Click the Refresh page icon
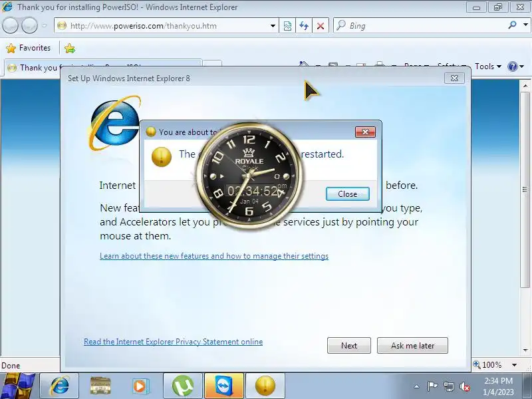This screenshot has width=532, height=399. (304, 26)
